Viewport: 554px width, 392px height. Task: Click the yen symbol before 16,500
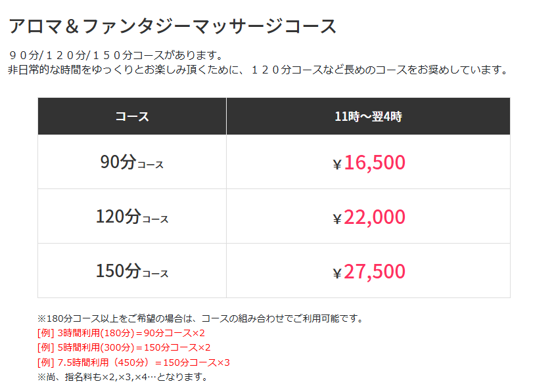point(337,165)
